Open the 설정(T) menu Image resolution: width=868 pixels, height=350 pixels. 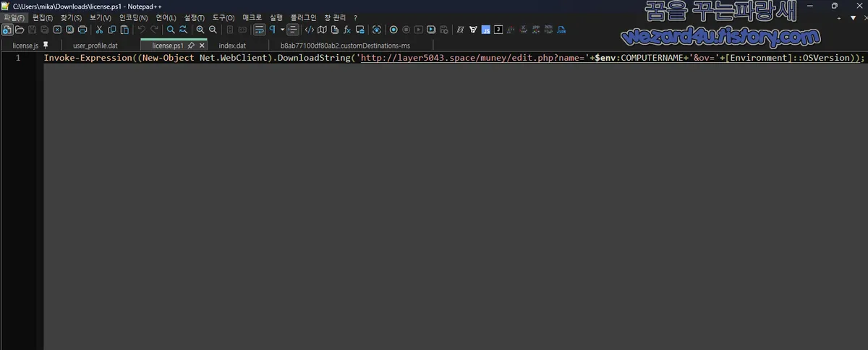pyautogui.click(x=195, y=17)
